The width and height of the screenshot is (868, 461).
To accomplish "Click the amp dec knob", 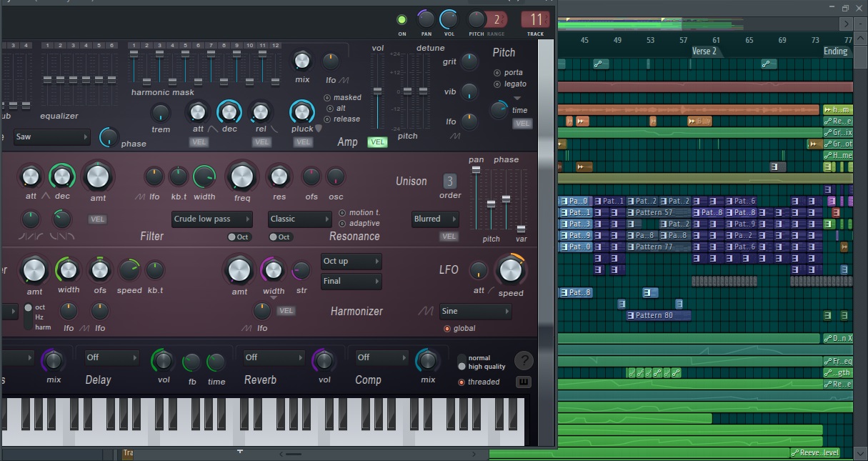I will 229,111.
